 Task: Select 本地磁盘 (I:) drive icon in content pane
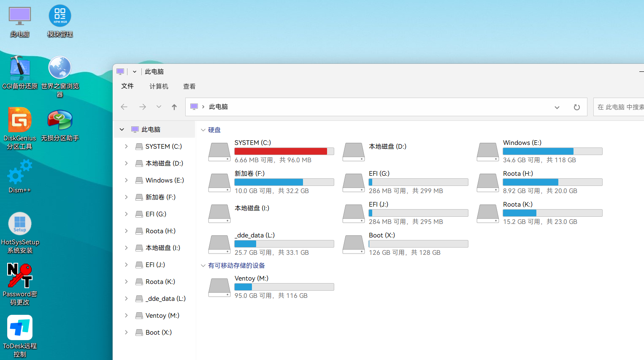point(219,214)
